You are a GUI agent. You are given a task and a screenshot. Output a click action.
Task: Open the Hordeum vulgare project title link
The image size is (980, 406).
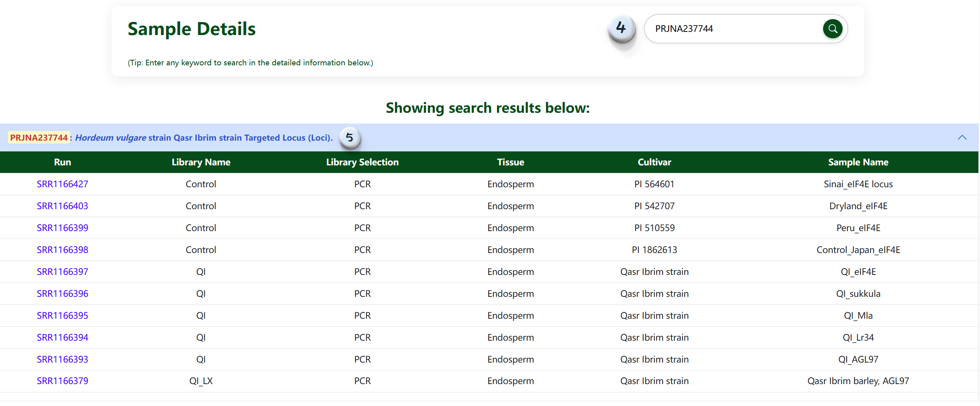coord(204,137)
